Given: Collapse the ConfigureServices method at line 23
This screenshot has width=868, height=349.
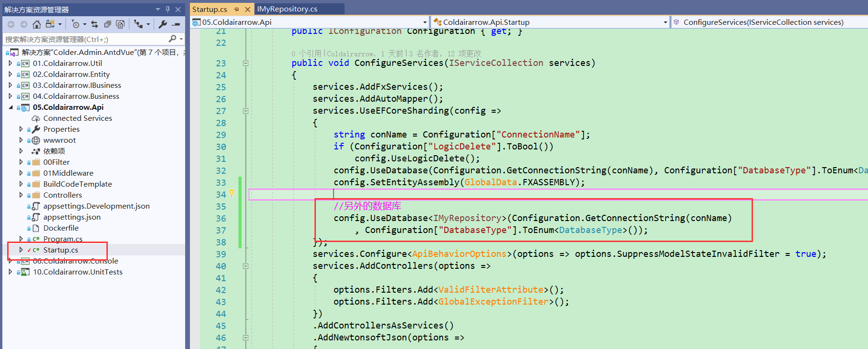Looking at the screenshot, I should (x=246, y=63).
